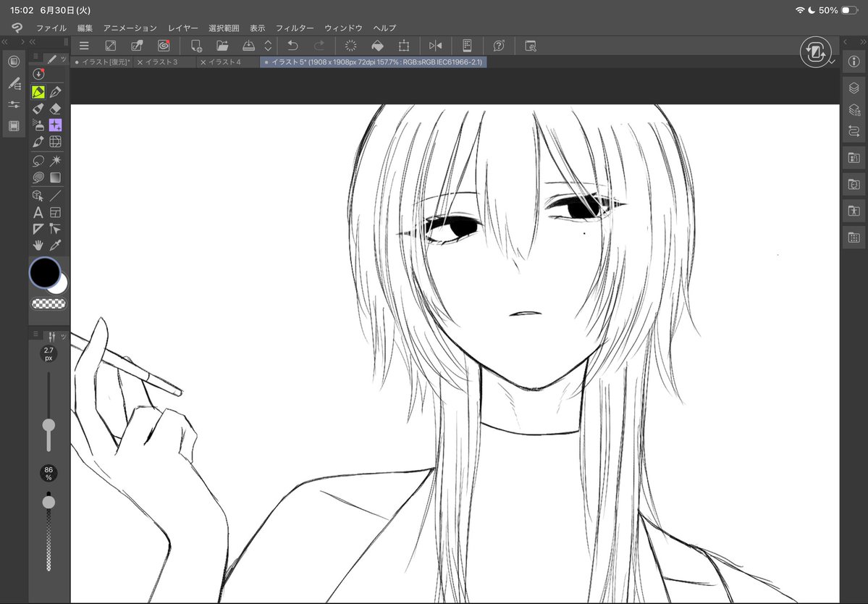Select the Pencil tool in tool palette
This screenshot has width=868, height=604.
tap(55, 92)
